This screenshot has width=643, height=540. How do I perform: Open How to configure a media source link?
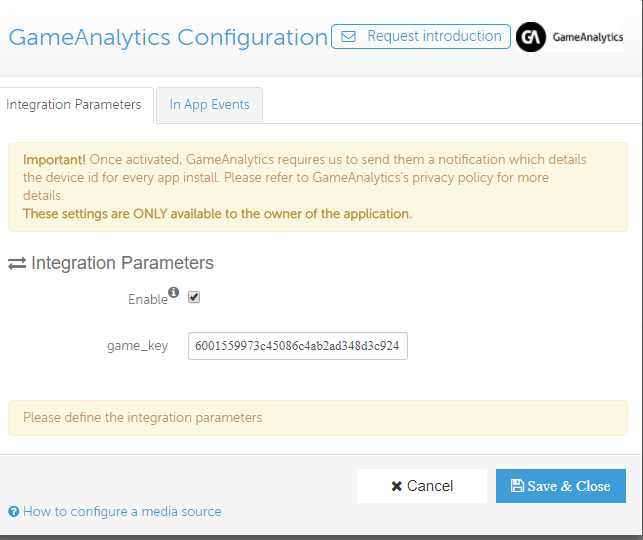[122, 512]
